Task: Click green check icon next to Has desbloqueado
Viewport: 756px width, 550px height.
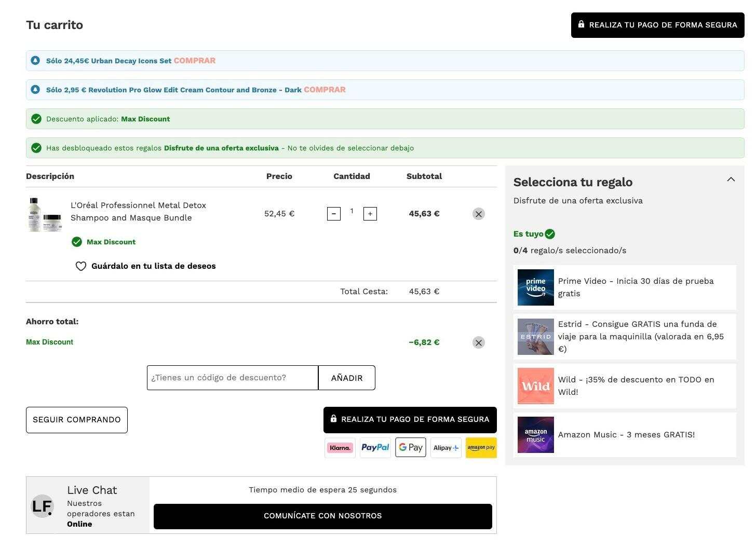Action: click(x=36, y=148)
